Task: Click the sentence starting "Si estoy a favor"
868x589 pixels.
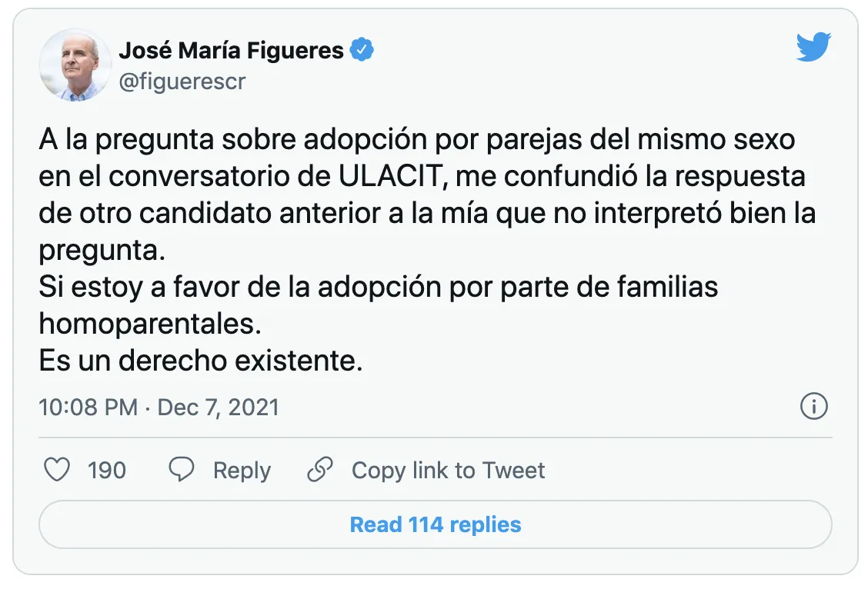Action: 377,287
